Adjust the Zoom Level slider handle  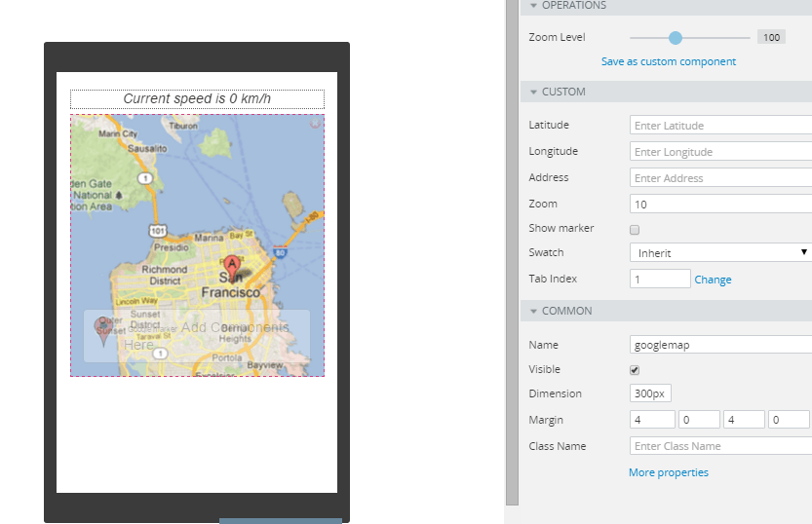coord(675,38)
